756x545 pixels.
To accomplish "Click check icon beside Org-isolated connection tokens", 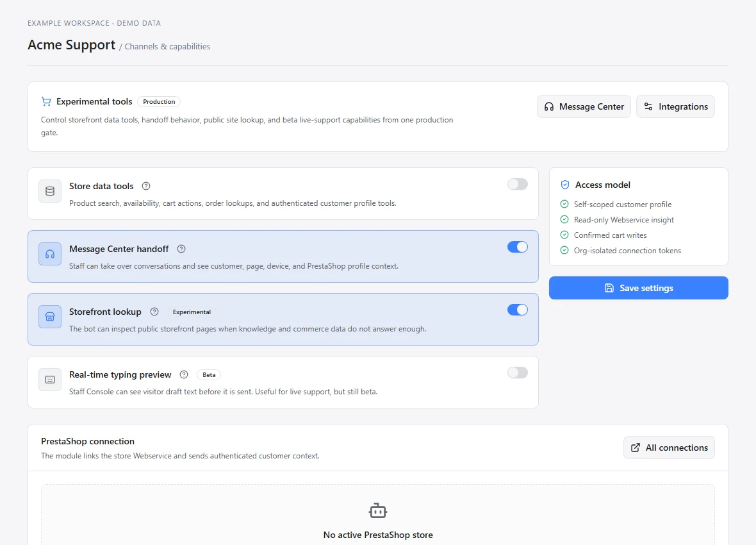I will click(564, 251).
